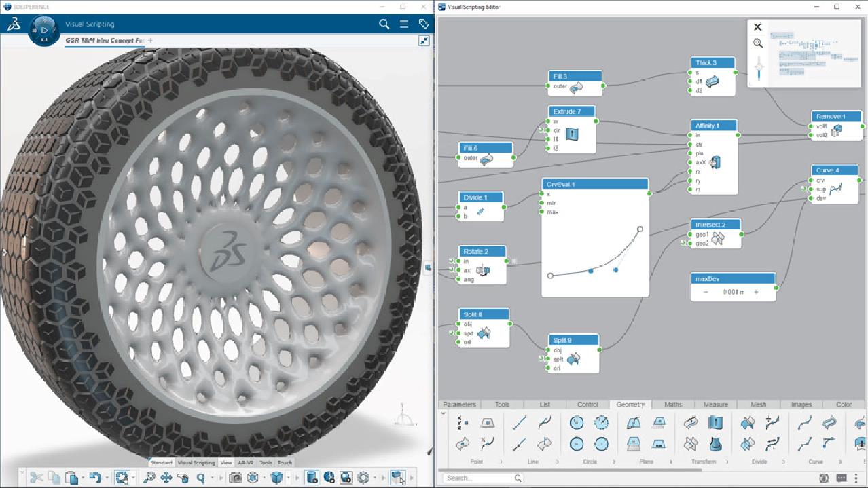868x488 pixels.
Task: Expand the Point tools group chevron
Action: 502,462
